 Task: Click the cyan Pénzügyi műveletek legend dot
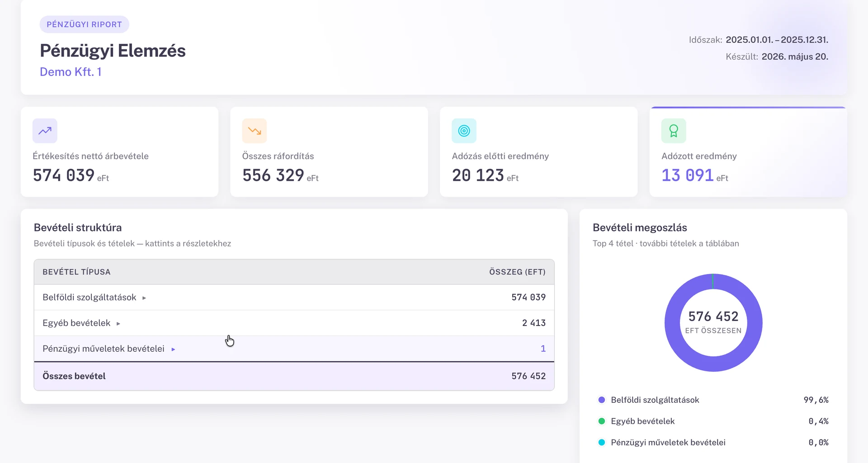tap(602, 442)
